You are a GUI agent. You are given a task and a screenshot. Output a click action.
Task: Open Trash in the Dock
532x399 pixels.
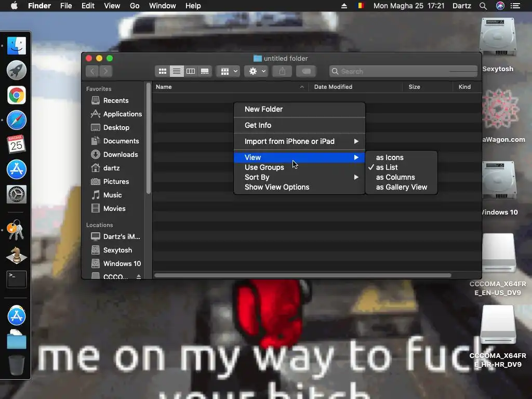(16, 365)
